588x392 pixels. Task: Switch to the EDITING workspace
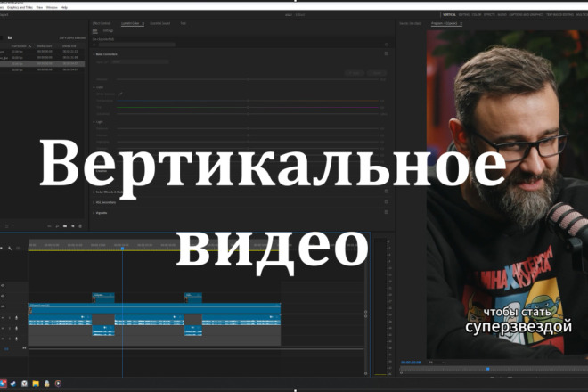tap(464, 14)
